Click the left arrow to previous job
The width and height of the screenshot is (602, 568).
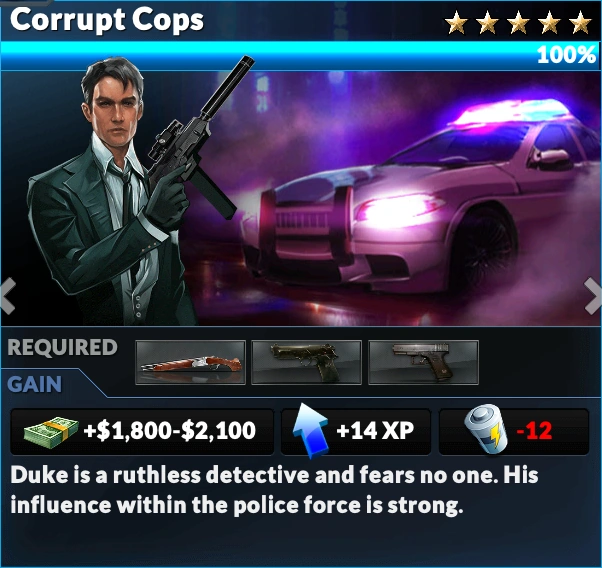(8, 296)
